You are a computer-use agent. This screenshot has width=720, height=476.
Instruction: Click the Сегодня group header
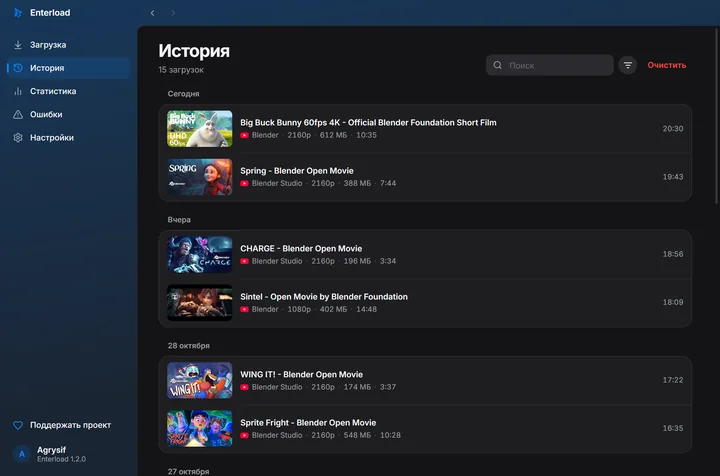coord(183,94)
